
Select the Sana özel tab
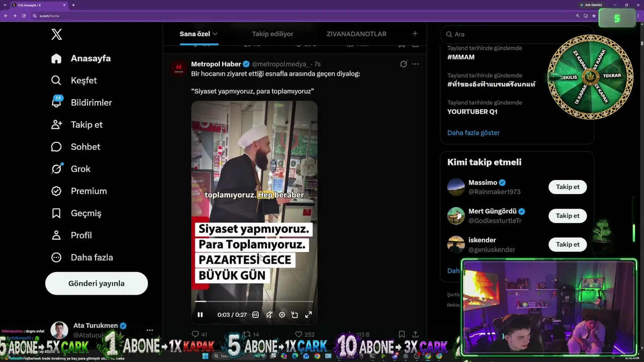click(x=195, y=34)
